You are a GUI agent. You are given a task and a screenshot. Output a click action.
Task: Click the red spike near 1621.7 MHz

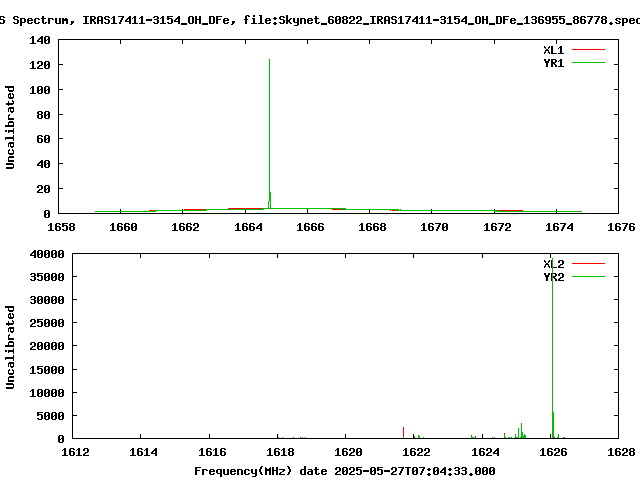403,432
